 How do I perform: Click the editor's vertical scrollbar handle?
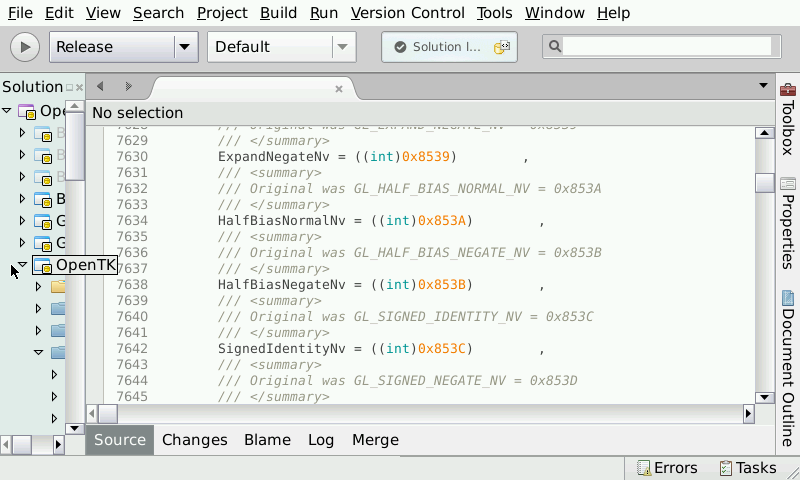click(765, 183)
